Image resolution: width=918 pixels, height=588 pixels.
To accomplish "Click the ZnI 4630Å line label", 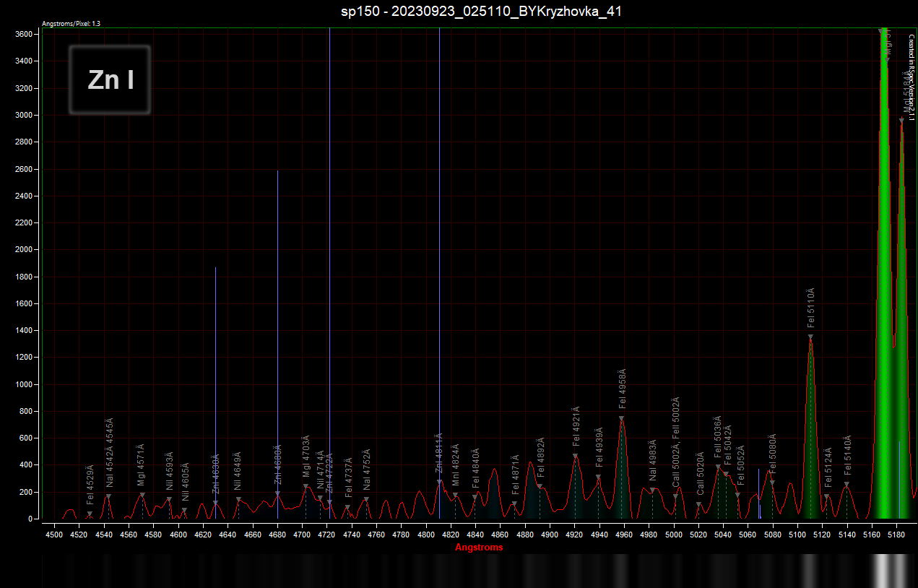I will (215, 474).
